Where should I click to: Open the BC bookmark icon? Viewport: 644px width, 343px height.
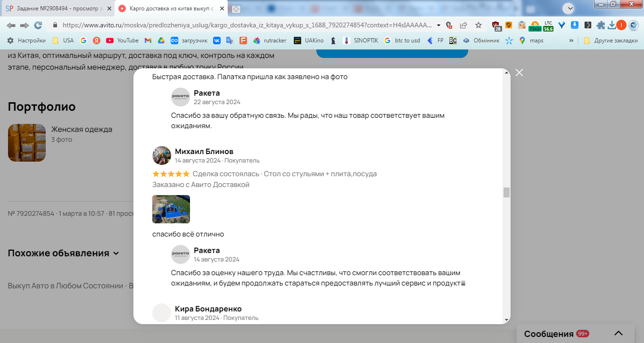(x=453, y=41)
